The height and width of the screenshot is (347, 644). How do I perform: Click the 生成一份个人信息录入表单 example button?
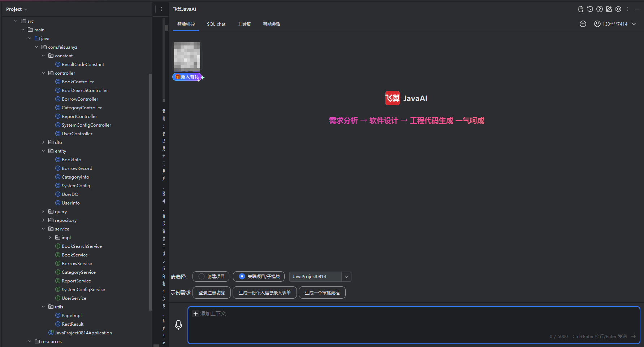(265, 293)
